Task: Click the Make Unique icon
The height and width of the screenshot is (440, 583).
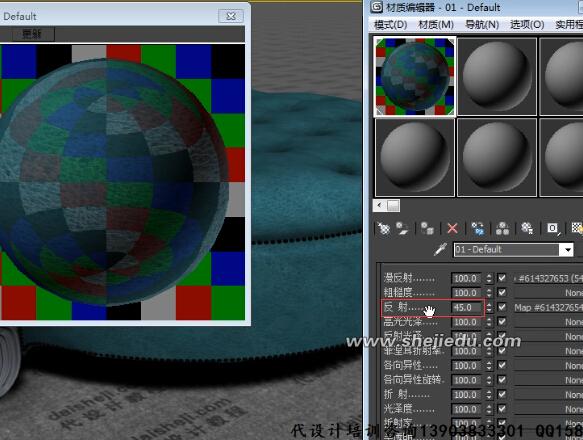Action: [x=502, y=229]
